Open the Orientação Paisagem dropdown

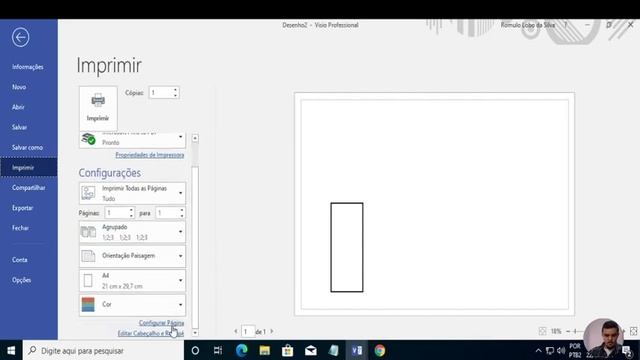click(x=132, y=256)
